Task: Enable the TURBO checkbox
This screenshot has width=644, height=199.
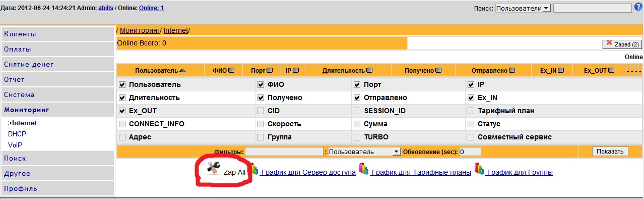Action: click(x=357, y=137)
